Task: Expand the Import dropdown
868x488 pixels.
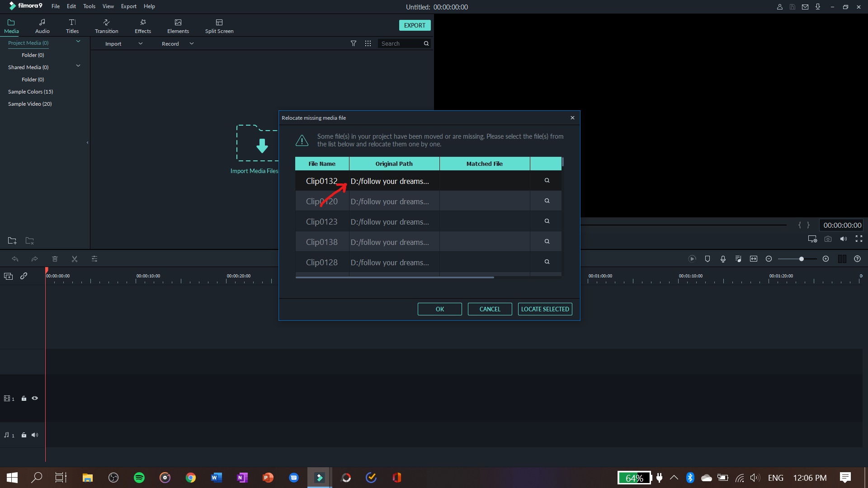Action: (x=141, y=44)
